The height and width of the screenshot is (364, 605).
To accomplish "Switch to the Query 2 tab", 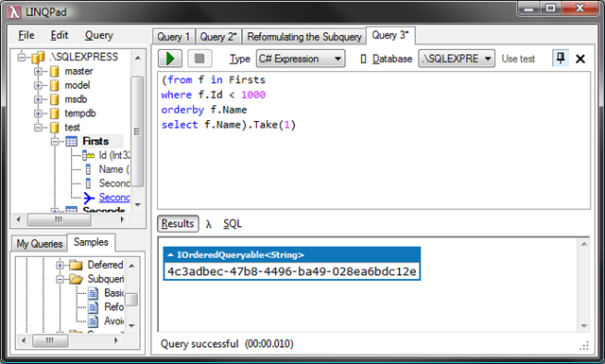I will (218, 37).
